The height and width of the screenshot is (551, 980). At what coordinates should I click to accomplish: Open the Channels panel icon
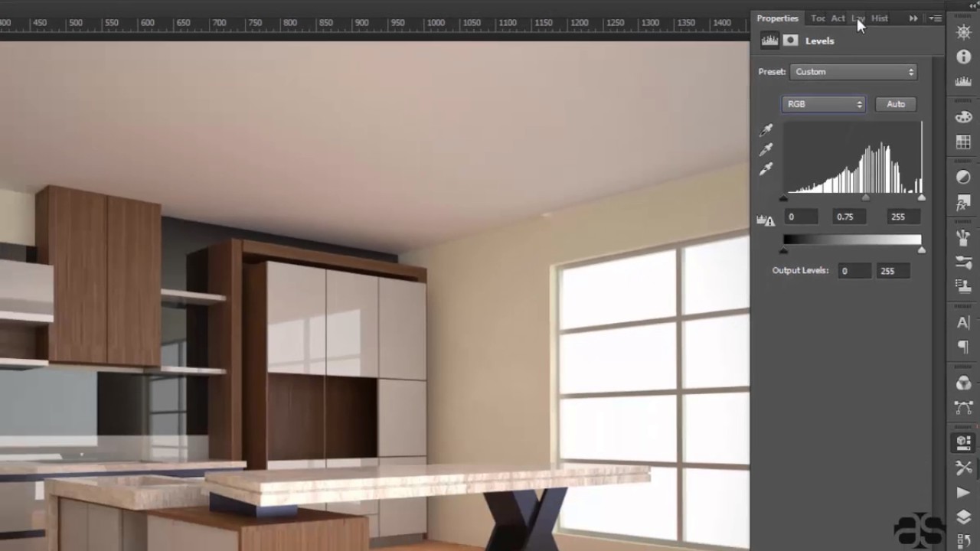[x=963, y=382]
